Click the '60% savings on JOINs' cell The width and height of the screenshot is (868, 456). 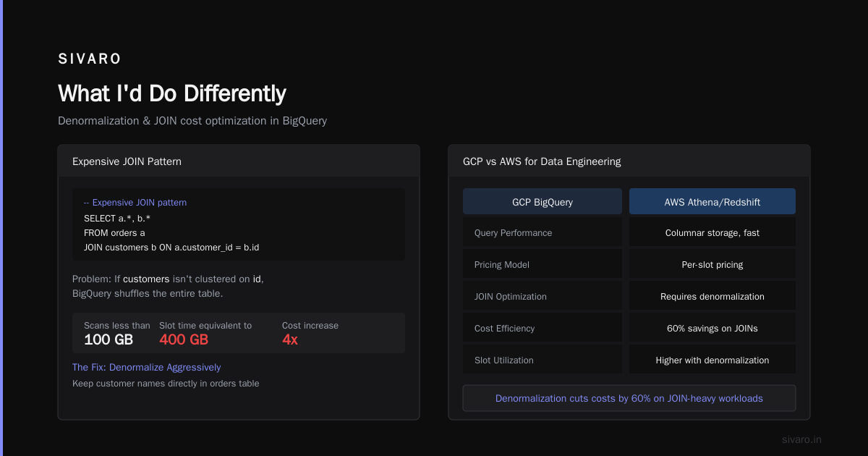click(x=712, y=329)
